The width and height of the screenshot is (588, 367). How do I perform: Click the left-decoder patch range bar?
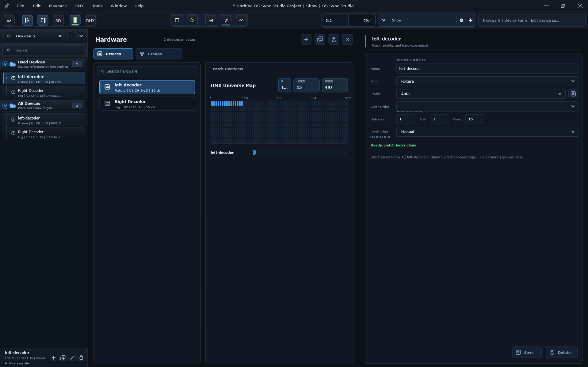click(x=300, y=153)
